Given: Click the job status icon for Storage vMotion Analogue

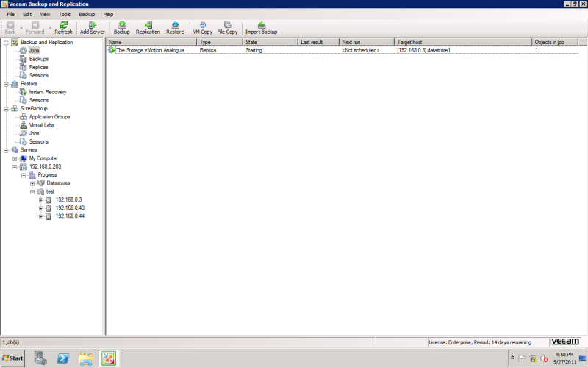Looking at the screenshot, I should pos(112,50).
